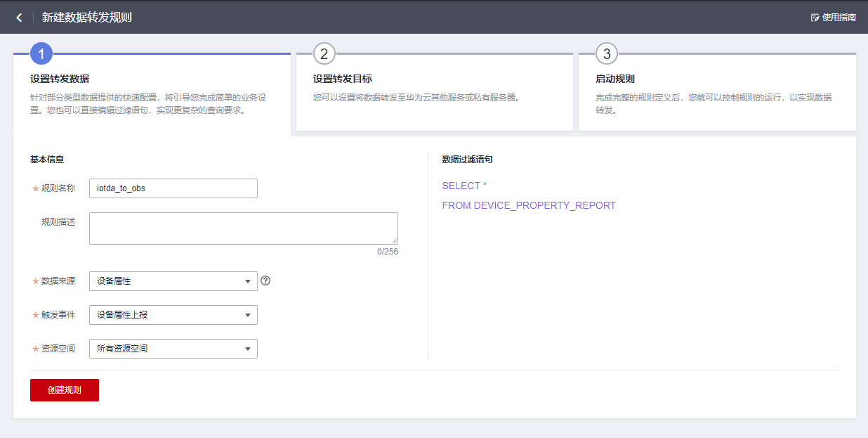Click the SELECT * filter statement
This screenshot has width=868, height=438.
pos(463,186)
